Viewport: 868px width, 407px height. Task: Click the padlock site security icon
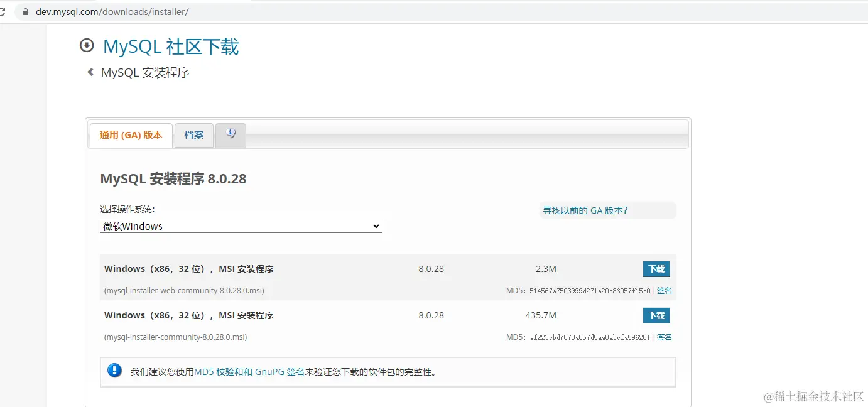point(25,12)
